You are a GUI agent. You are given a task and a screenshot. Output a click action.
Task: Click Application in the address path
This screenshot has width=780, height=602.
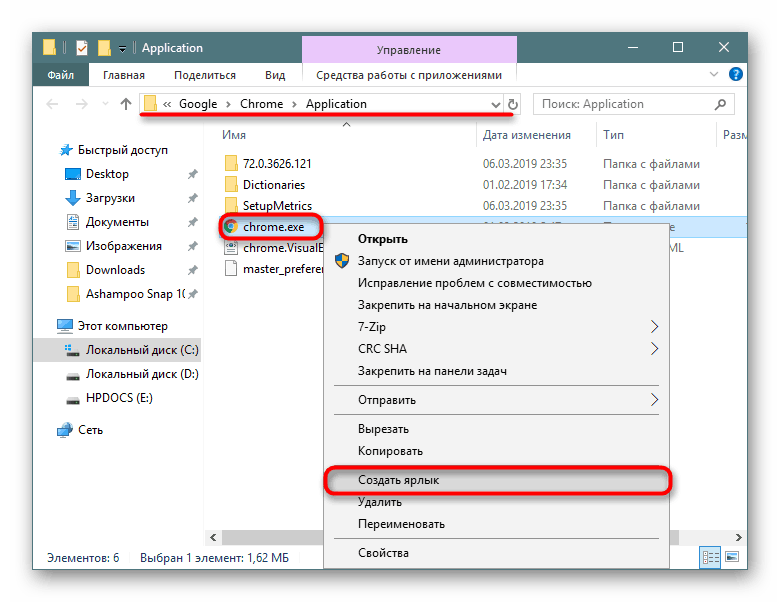pos(336,104)
